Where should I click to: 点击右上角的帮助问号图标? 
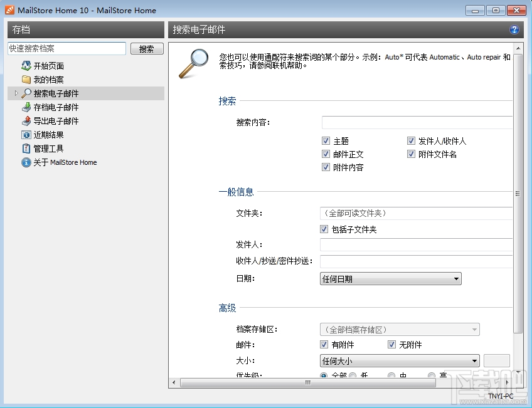[514, 29]
